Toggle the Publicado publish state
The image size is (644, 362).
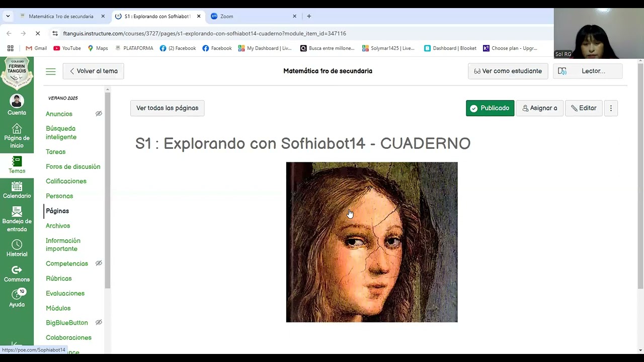[490, 108]
